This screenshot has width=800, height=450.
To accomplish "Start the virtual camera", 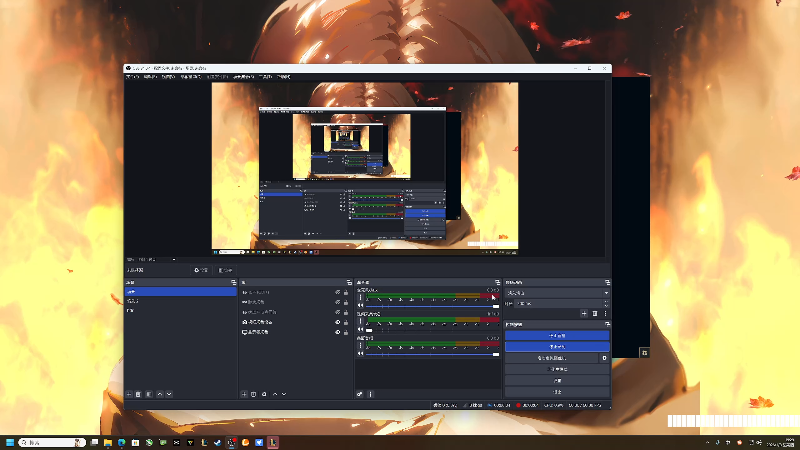I will click(x=552, y=358).
